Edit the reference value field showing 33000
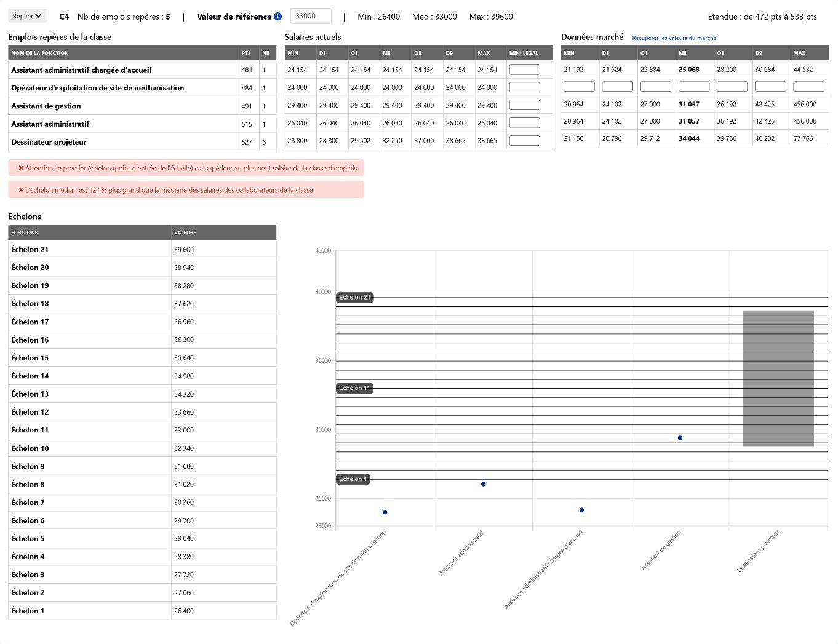838x644 pixels. [311, 16]
